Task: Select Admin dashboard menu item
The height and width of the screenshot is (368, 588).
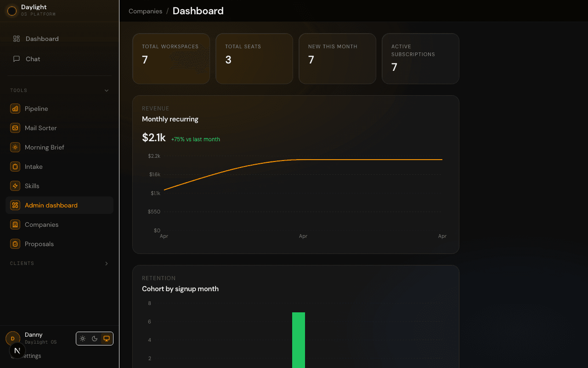Action: point(60,205)
